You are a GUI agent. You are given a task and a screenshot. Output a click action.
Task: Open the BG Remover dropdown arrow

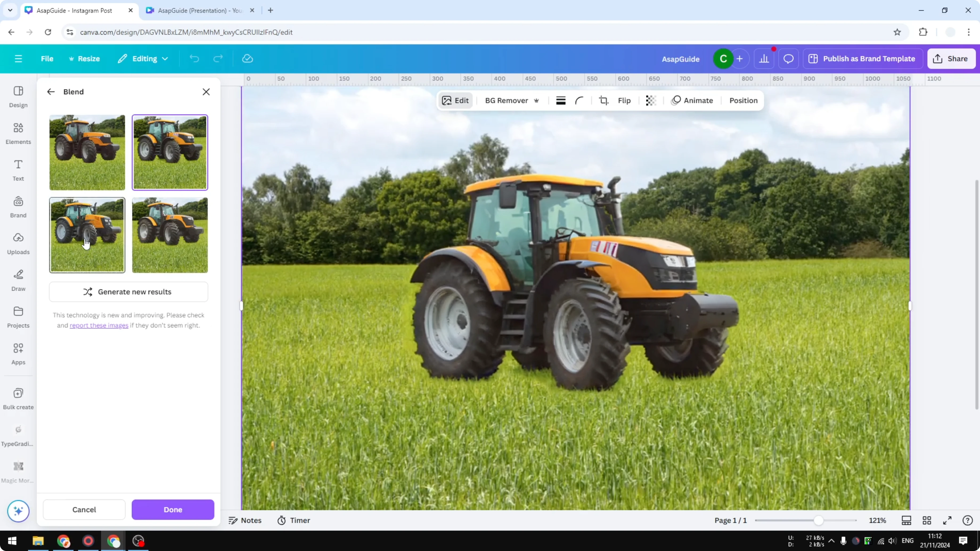point(537,100)
